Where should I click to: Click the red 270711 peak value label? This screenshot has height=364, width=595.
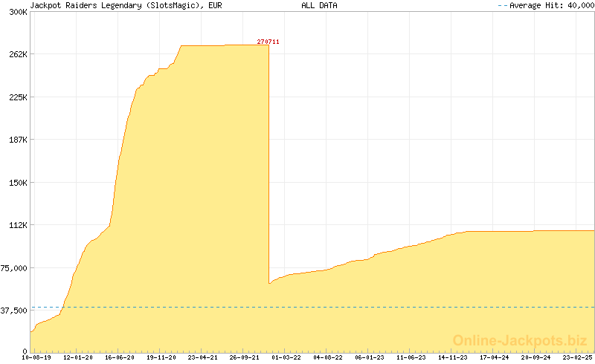(x=268, y=42)
